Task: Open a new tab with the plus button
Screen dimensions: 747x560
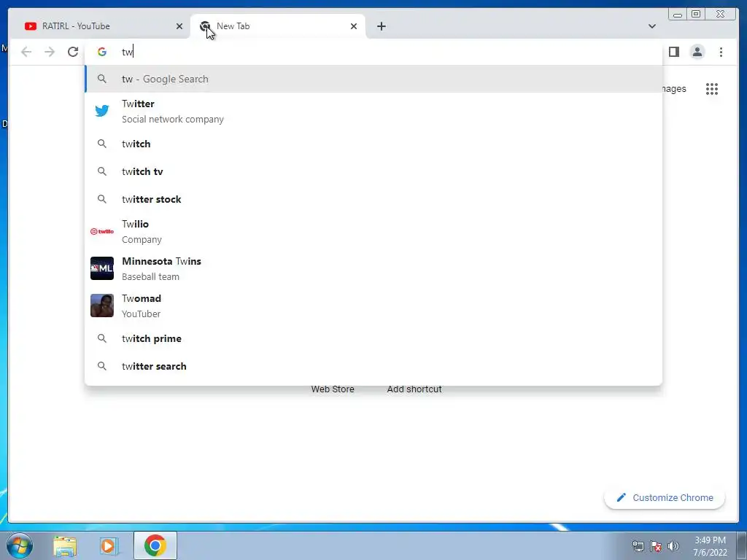Action: pos(381,26)
